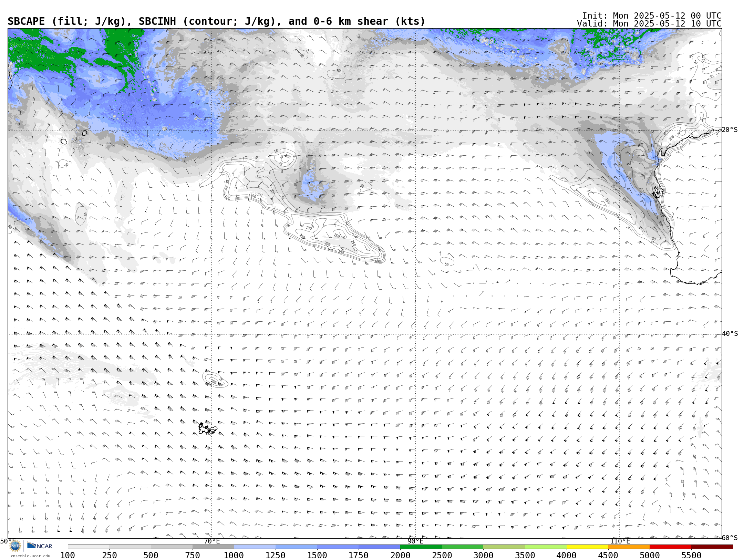Click the Kerguelen island outline near 70°E
The height and width of the screenshot is (560, 744).
[208, 428]
